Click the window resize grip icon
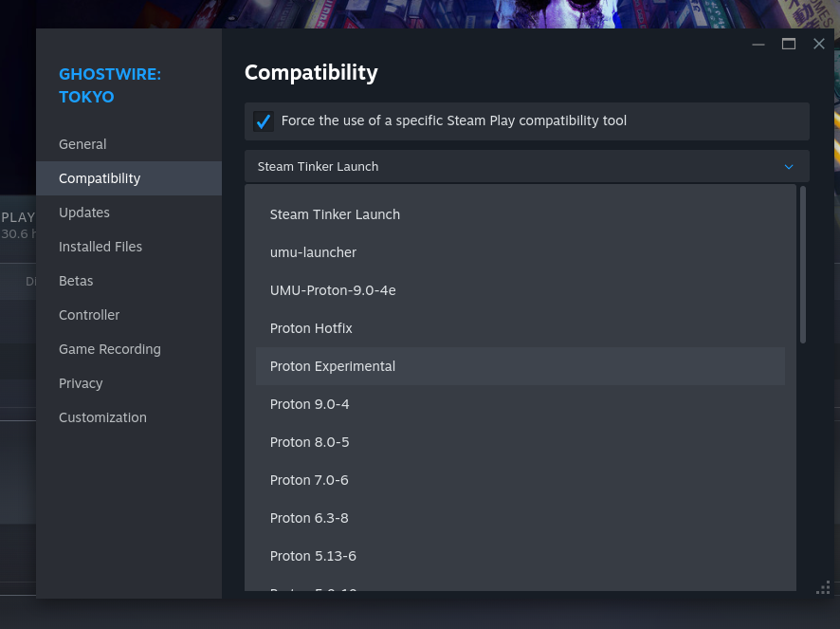The image size is (840, 629). point(823,587)
